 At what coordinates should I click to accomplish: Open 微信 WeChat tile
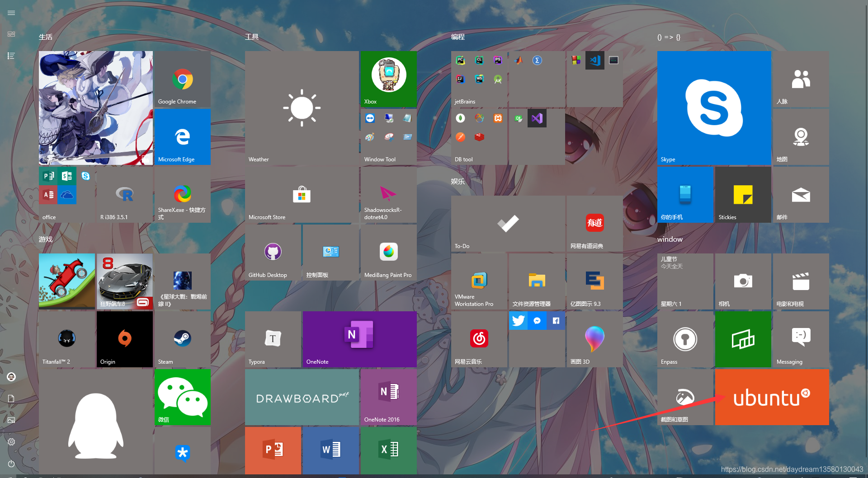pos(183,397)
